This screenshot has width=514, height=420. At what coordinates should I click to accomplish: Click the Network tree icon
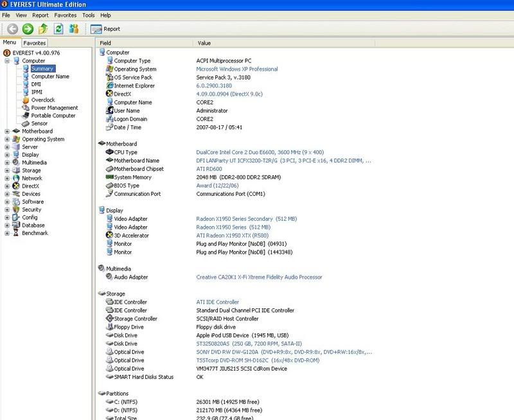point(16,179)
